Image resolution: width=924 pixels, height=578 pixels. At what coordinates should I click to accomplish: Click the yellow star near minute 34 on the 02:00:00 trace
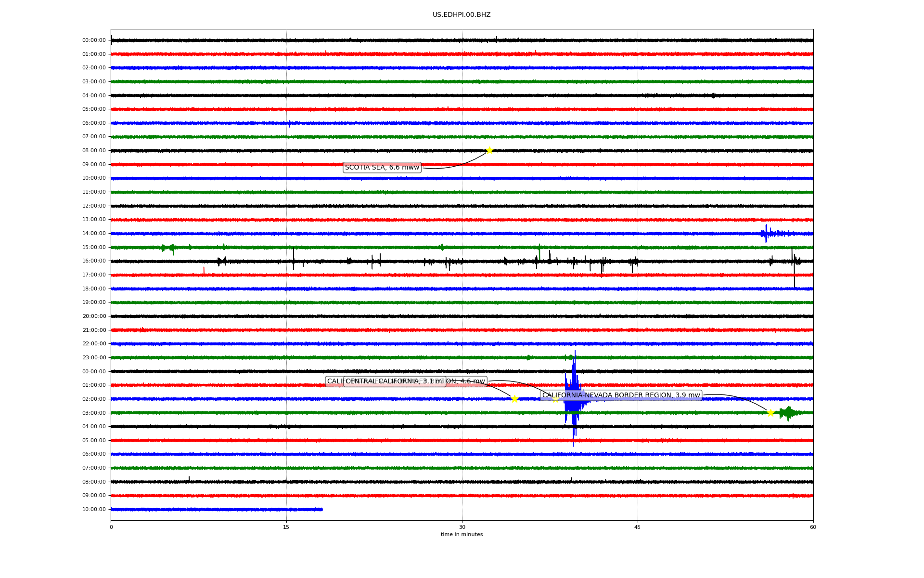coord(514,399)
